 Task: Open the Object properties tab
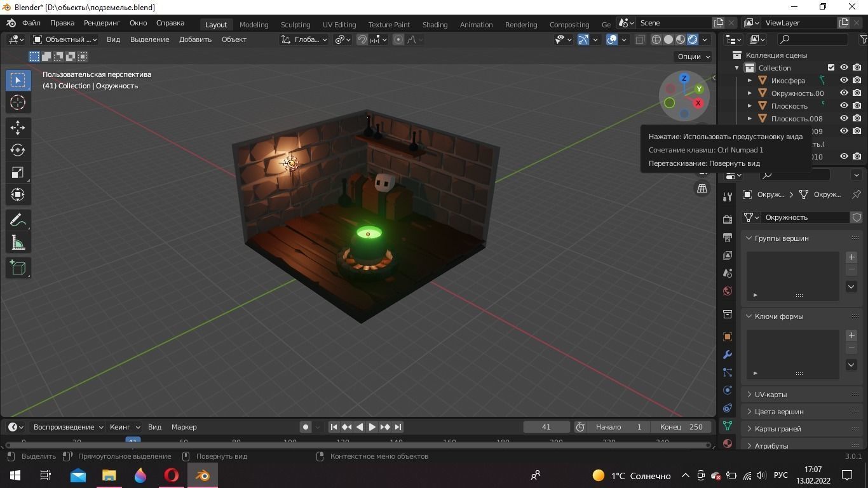coord(728,337)
